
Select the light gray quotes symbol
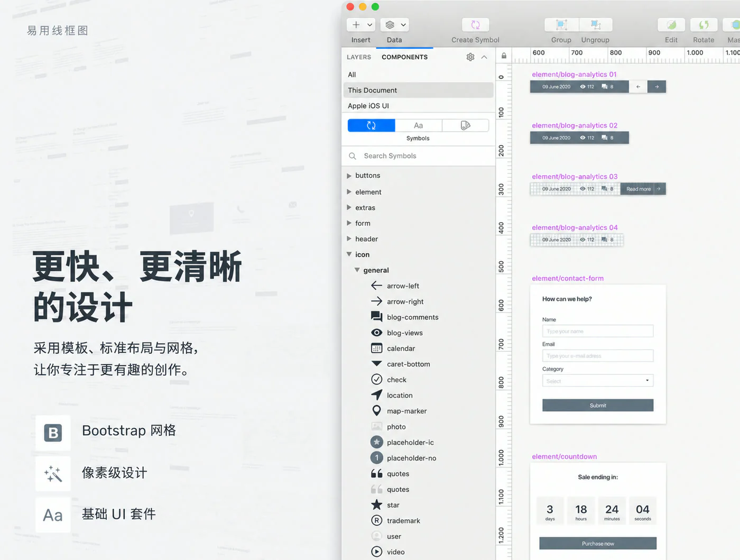(390, 490)
